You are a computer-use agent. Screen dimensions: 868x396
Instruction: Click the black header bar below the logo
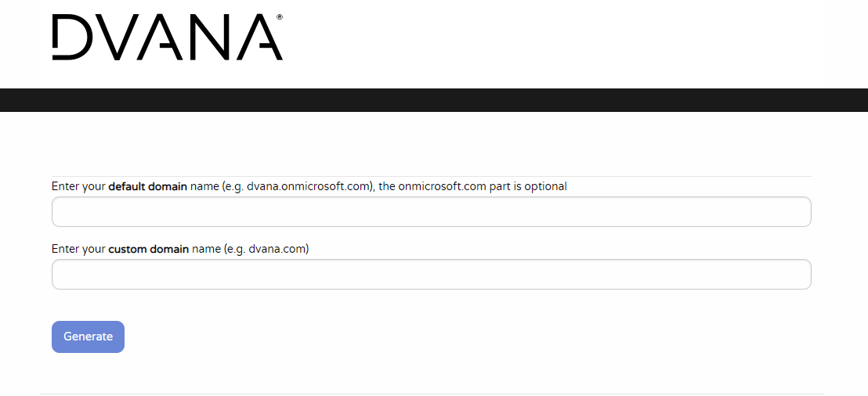(x=434, y=100)
